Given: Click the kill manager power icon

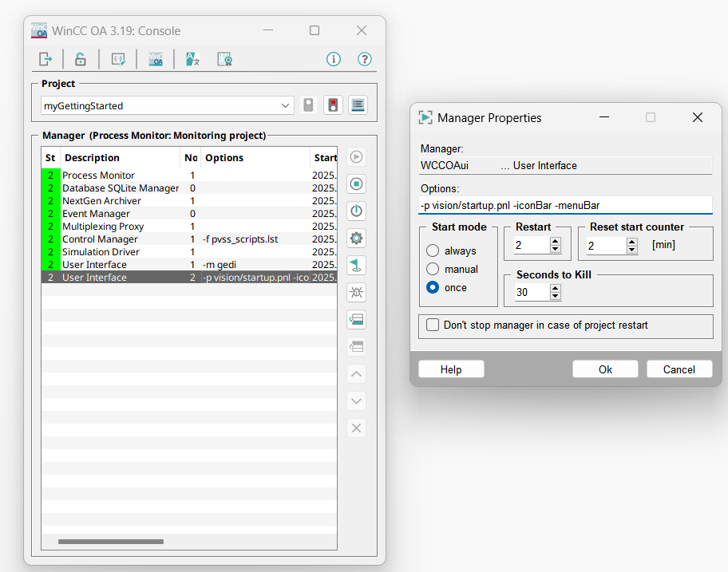Looking at the screenshot, I should 356,211.
